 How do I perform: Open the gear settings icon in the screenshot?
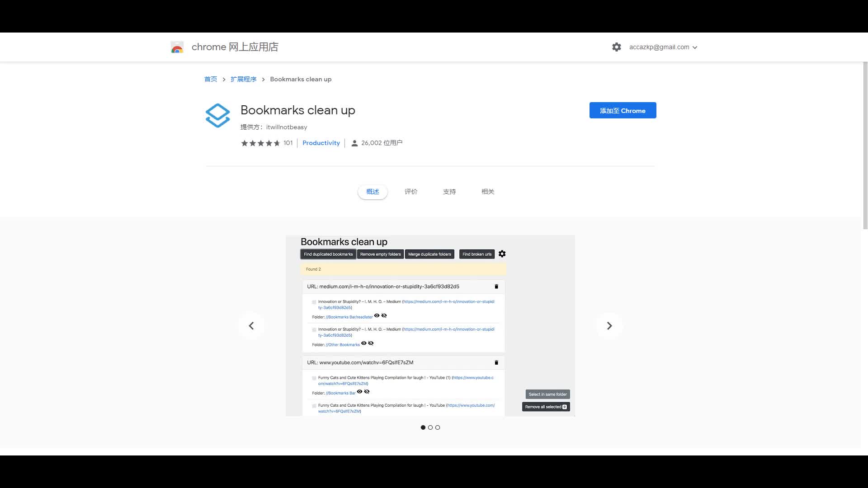click(x=502, y=254)
